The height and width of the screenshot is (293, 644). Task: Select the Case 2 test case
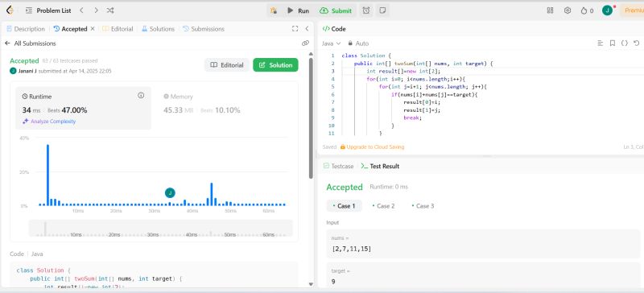[x=384, y=206]
